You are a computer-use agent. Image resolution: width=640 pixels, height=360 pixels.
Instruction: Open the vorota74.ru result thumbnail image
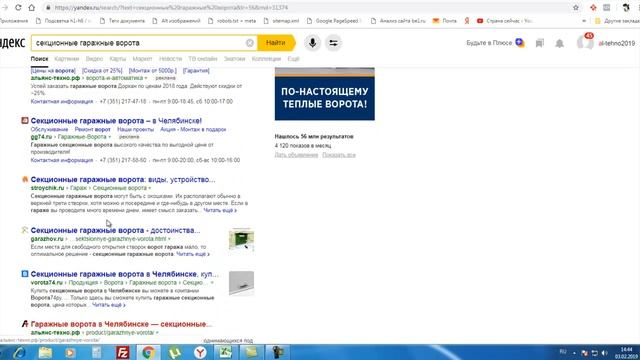[241, 283]
